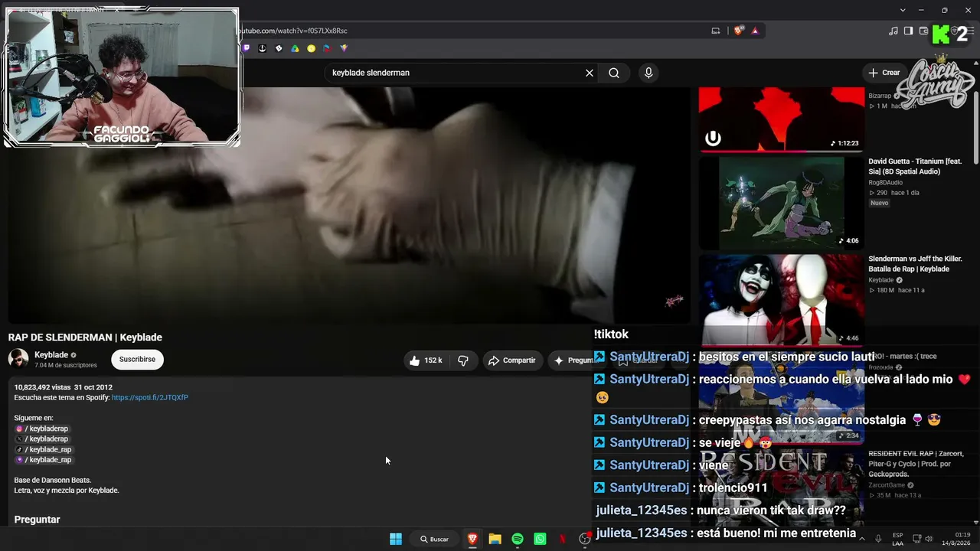Share the video via Compartir button

[512, 360]
